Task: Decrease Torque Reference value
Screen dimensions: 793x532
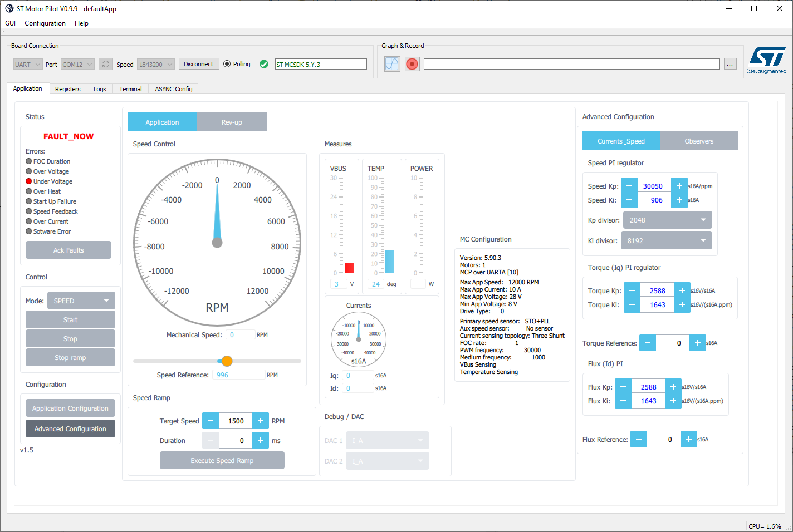Action: pyautogui.click(x=648, y=343)
